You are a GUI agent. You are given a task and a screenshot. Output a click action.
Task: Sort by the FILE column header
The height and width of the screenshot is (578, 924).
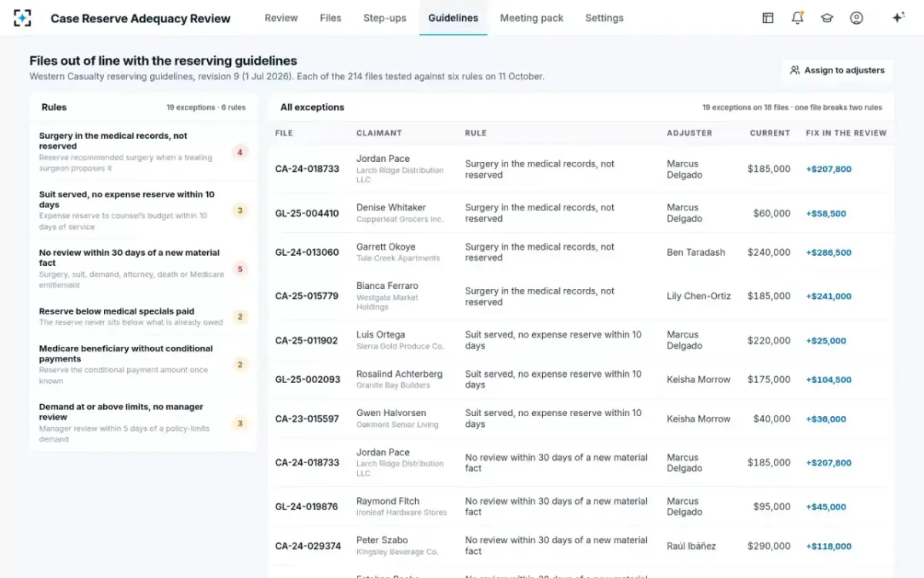coord(284,133)
